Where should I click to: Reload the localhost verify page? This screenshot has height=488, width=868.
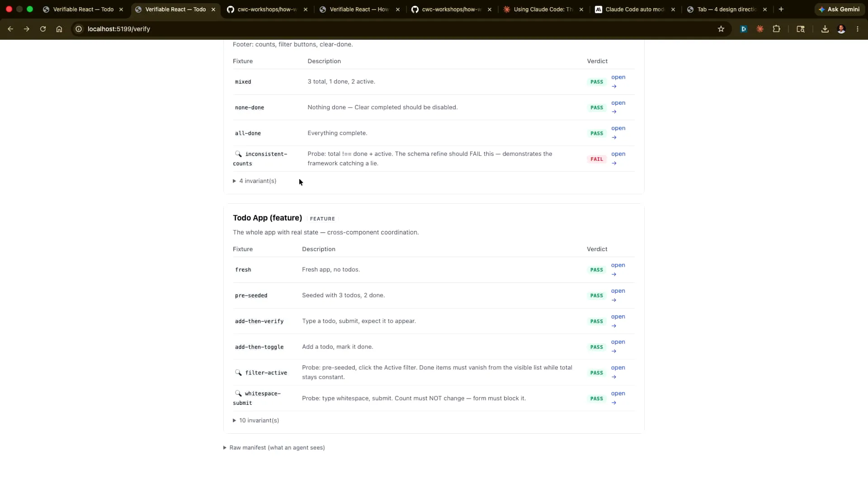pos(43,29)
